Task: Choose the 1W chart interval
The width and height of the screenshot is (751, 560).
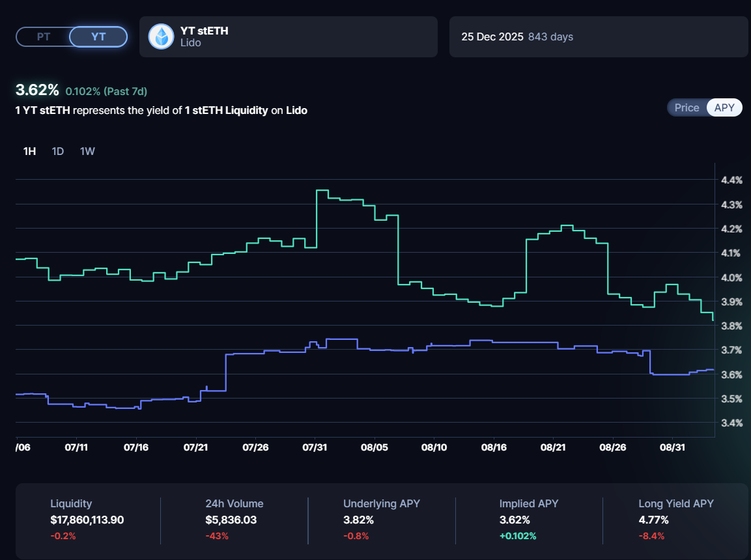Action: tap(87, 151)
